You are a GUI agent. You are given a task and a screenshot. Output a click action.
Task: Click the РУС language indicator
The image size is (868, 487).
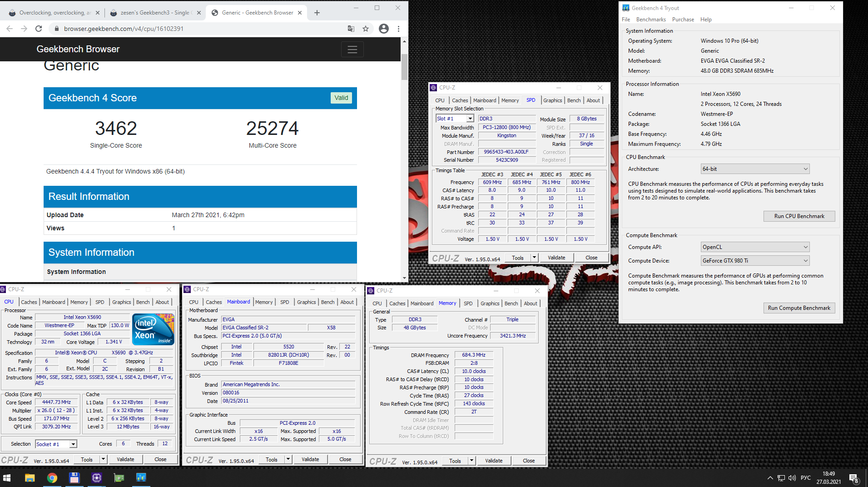tap(806, 478)
